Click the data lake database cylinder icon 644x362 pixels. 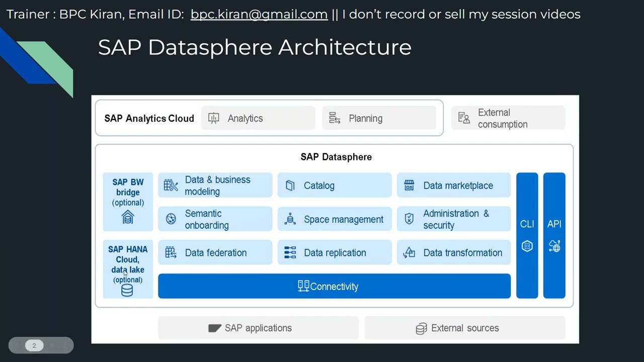pos(127,291)
